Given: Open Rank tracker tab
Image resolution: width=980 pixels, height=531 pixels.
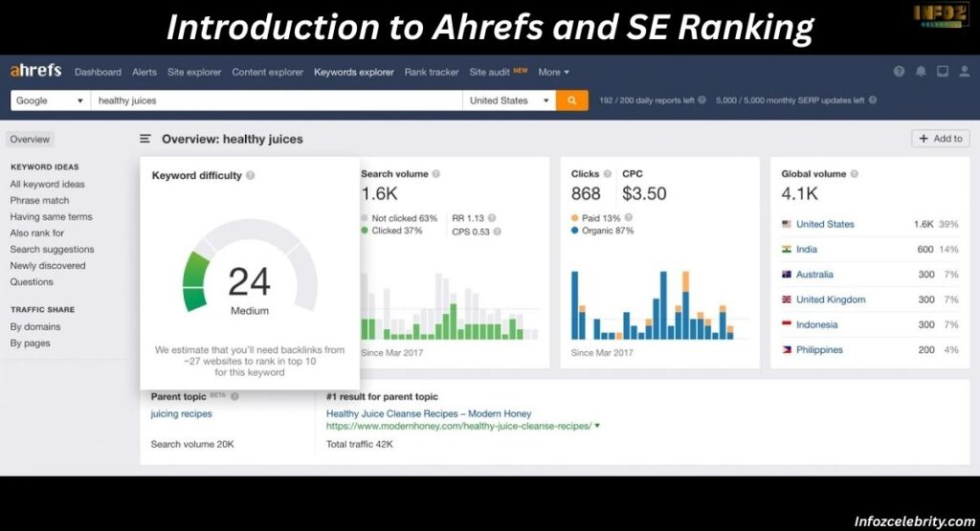Looking at the screenshot, I should pyautogui.click(x=432, y=72).
